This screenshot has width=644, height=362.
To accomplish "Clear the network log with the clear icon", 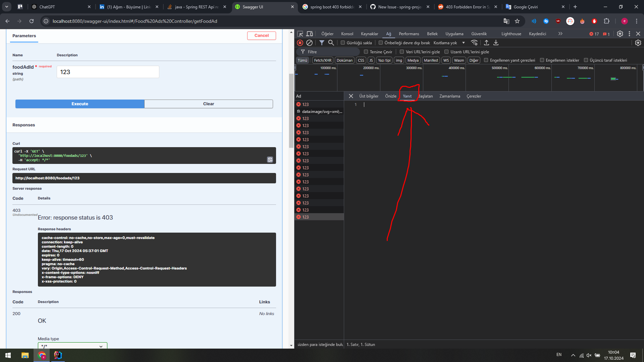I will (x=309, y=43).
